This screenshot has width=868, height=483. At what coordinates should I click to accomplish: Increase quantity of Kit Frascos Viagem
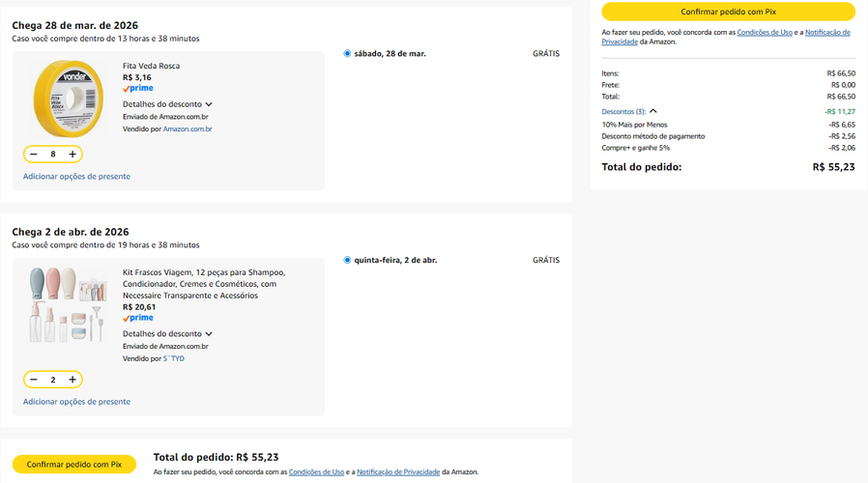72,380
